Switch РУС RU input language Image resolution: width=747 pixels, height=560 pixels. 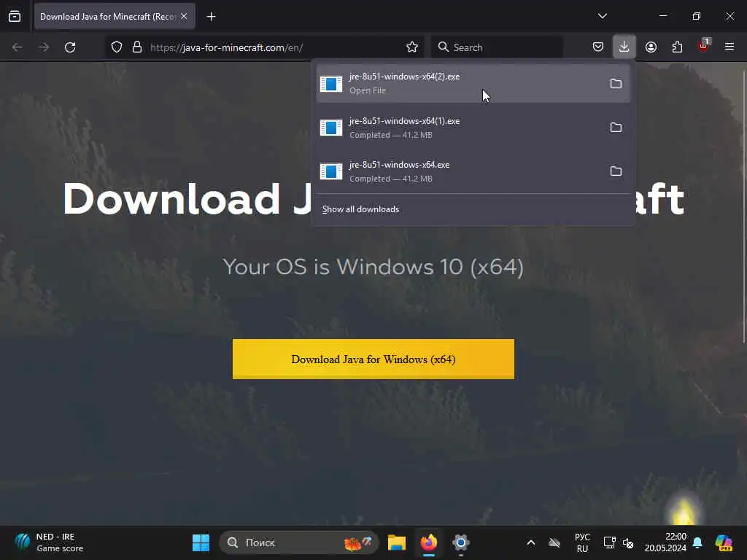click(x=582, y=542)
